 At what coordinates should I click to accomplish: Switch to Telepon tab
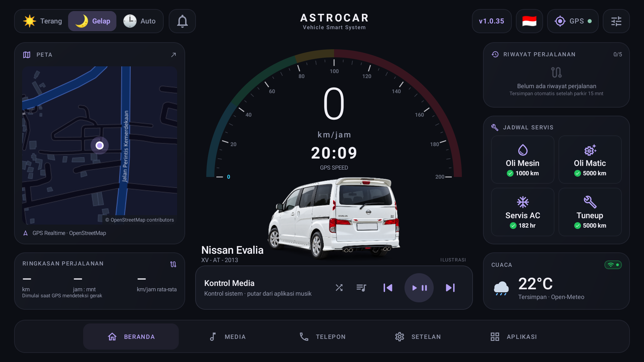[x=322, y=337]
